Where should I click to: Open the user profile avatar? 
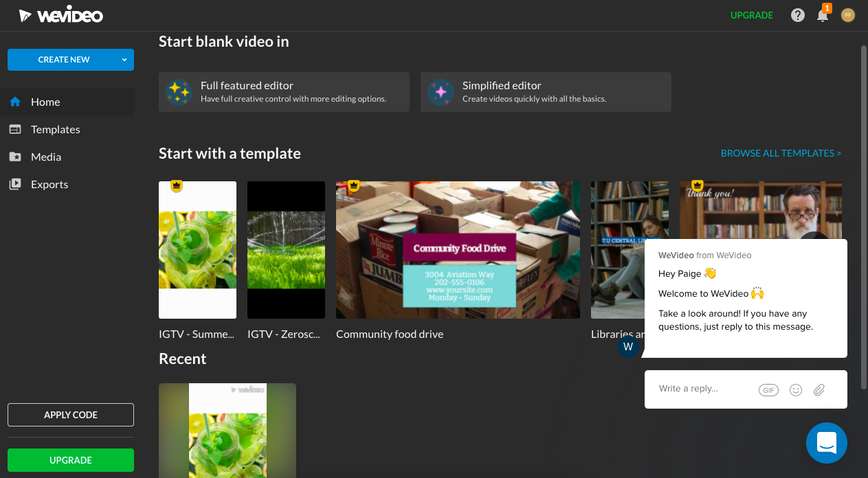pos(848,15)
